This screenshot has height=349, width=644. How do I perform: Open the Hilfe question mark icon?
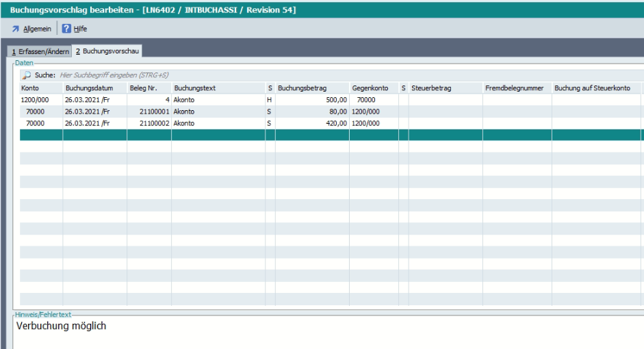click(x=67, y=29)
